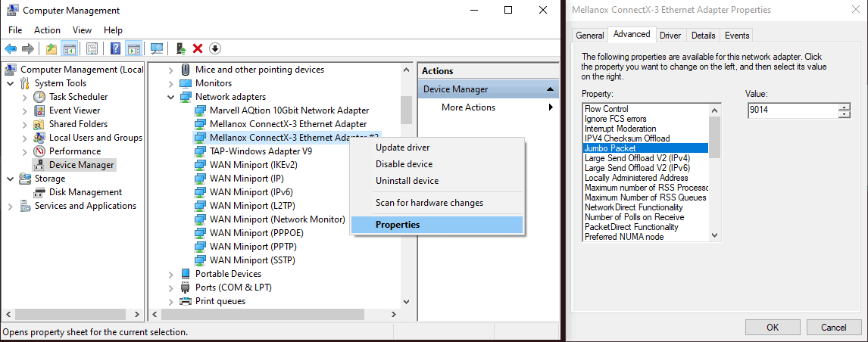This screenshot has height=342, width=868.
Task: Select Locally Administered Address property
Action: point(645,178)
